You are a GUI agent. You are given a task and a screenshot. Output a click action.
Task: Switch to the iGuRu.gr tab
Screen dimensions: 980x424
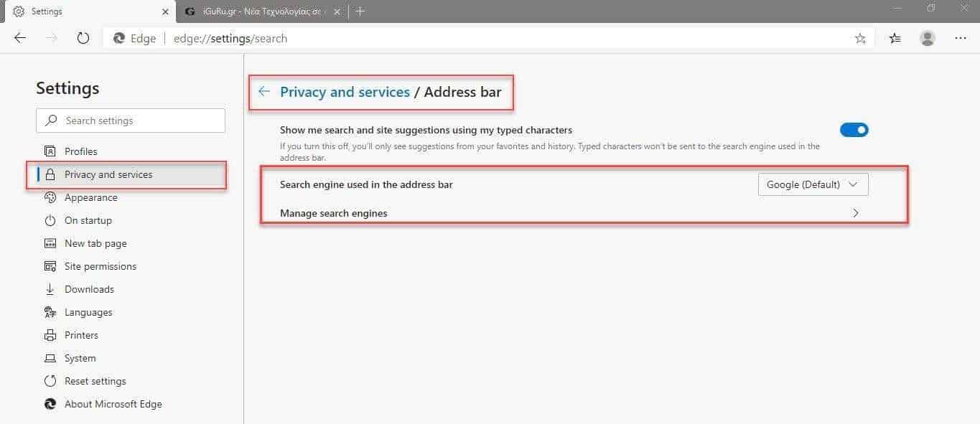[258, 11]
